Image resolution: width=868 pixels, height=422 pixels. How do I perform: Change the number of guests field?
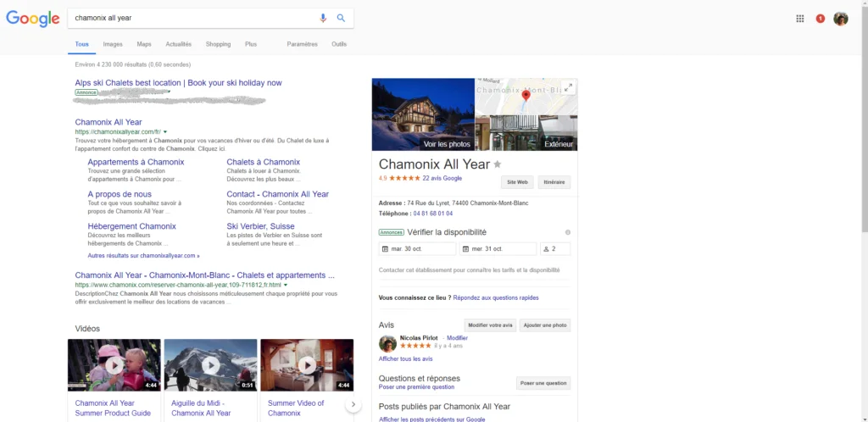point(555,249)
